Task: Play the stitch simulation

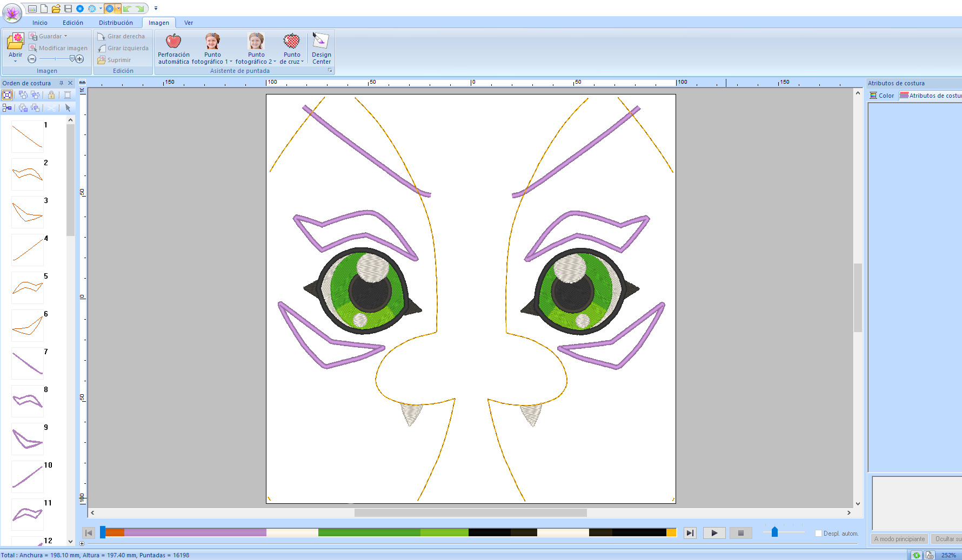Action: point(714,533)
